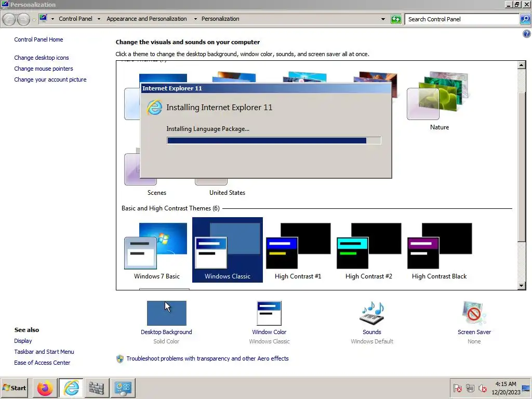Go forward with the Forward arrow
The width and height of the screenshot is (532, 399).
(x=23, y=19)
